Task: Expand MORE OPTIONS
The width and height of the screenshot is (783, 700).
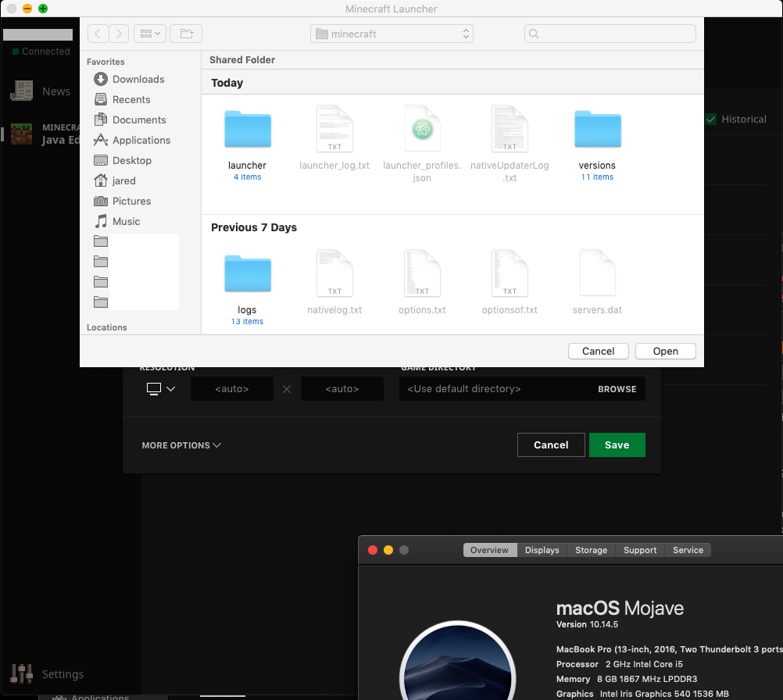Action: [x=181, y=445]
